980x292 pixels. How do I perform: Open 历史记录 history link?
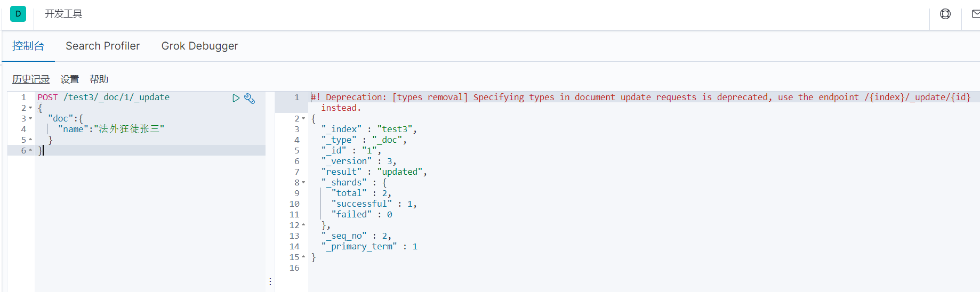(31, 79)
